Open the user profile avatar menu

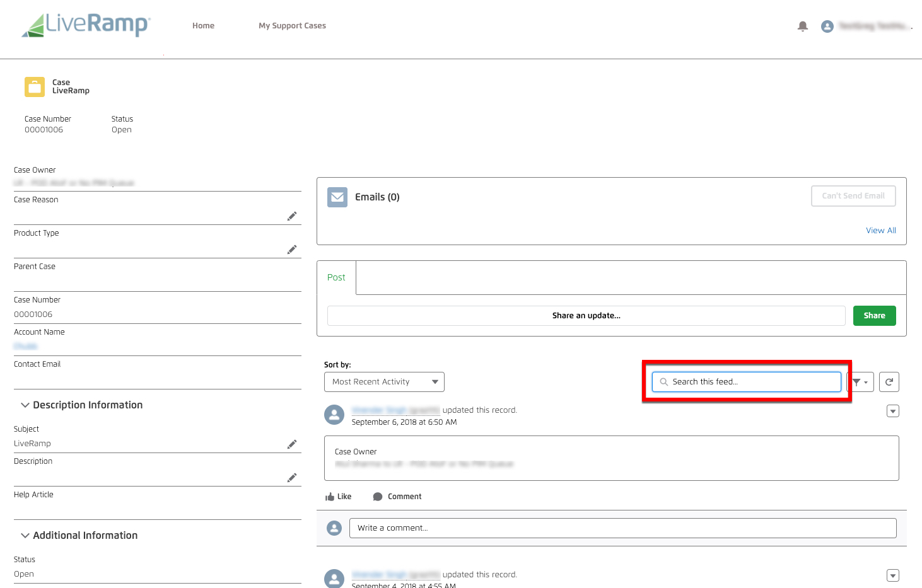pyautogui.click(x=827, y=26)
